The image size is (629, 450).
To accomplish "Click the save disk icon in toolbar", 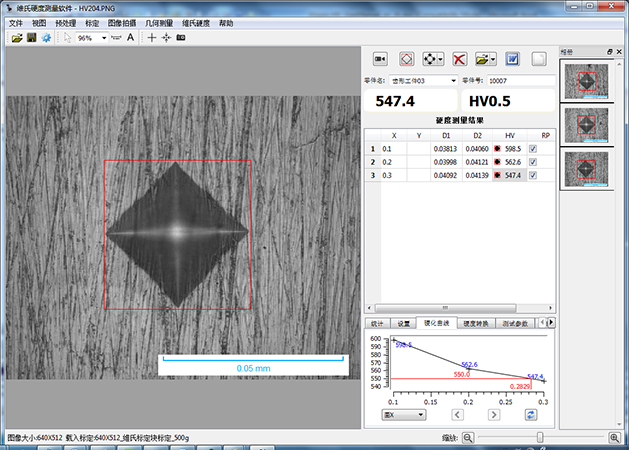I will [31, 37].
